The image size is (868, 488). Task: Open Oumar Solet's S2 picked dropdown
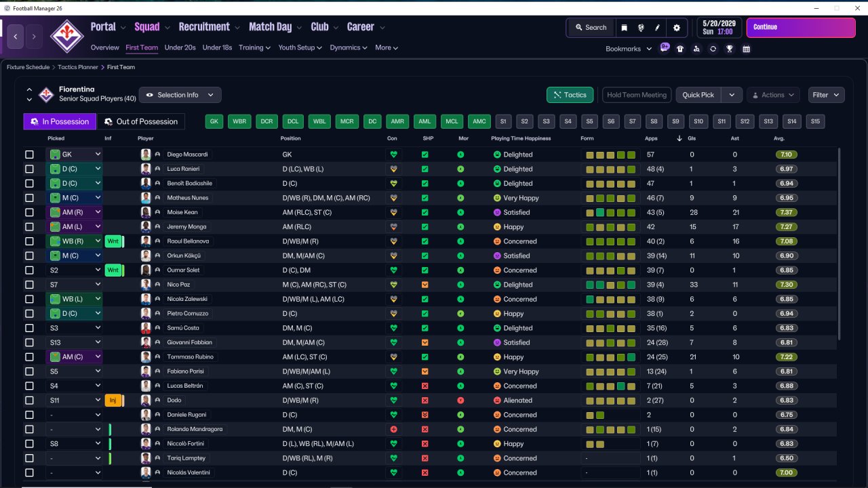[74, 270]
